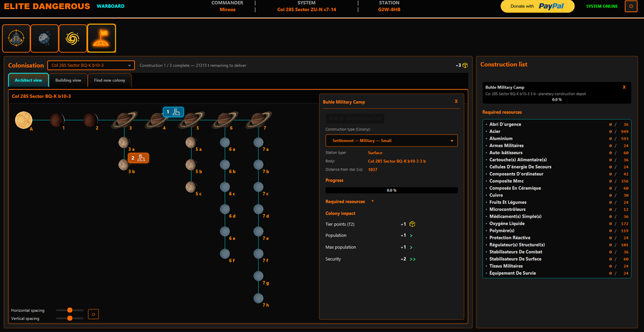Click system name Col 285 Sector ZU-N c7-14

pyautogui.click(x=307, y=9)
